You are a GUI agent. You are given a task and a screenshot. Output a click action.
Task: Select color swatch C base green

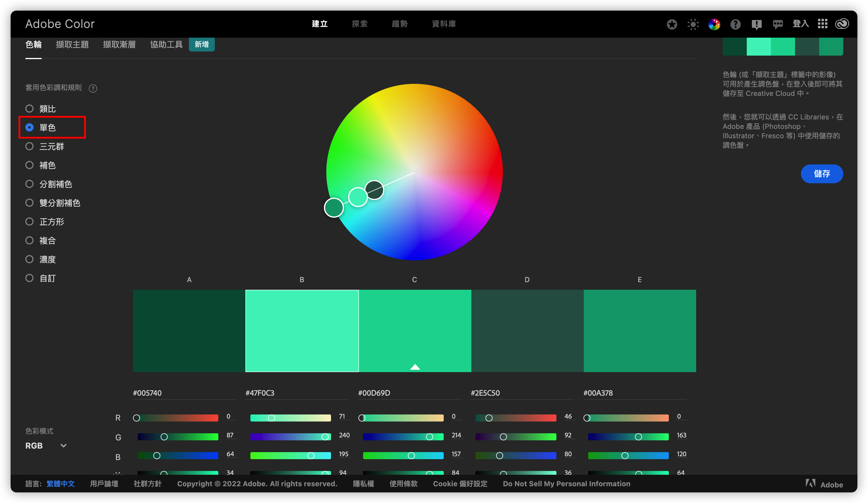pyautogui.click(x=415, y=331)
